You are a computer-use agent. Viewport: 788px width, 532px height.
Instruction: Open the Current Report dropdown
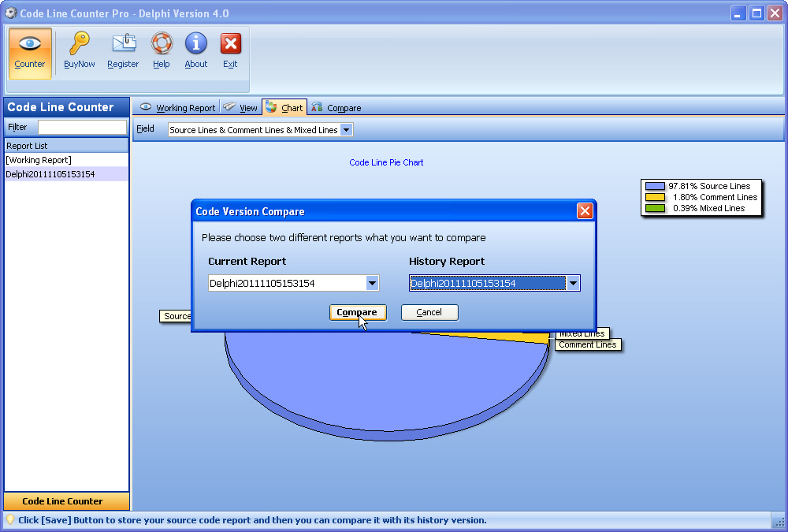371,282
